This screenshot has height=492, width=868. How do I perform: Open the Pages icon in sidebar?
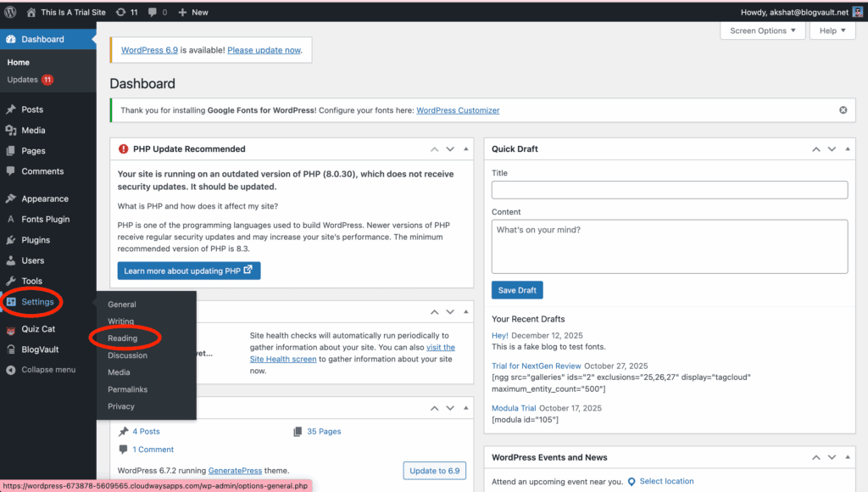[x=10, y=151]
